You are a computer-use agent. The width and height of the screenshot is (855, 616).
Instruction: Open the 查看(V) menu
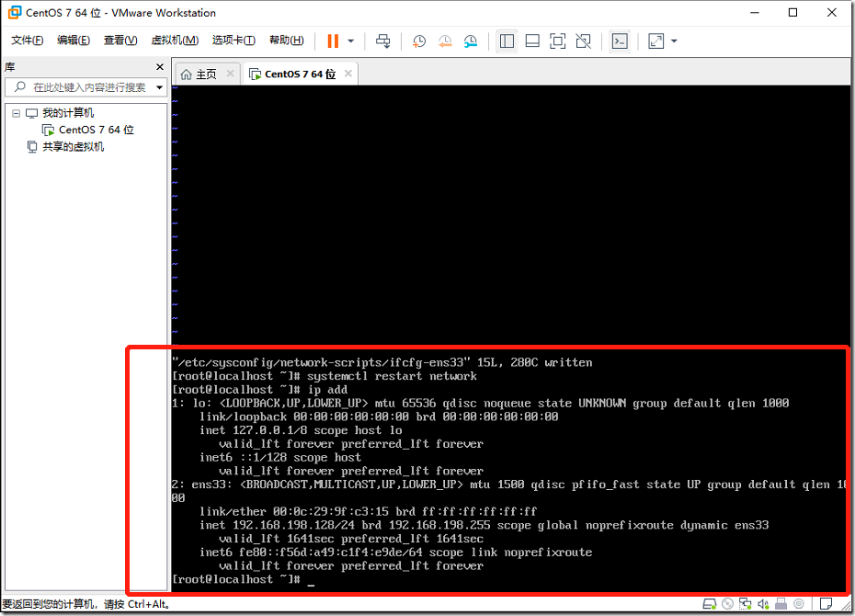point(120,40)
